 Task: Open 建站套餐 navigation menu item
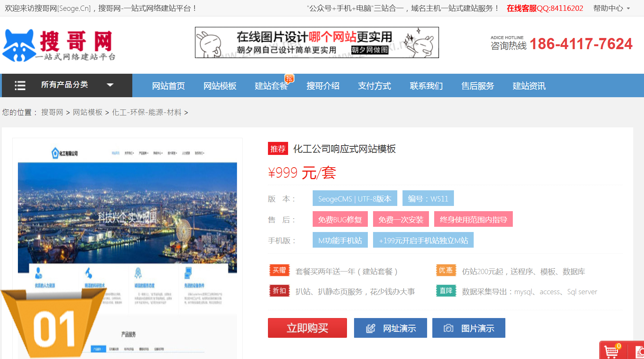tap(271, 86)
